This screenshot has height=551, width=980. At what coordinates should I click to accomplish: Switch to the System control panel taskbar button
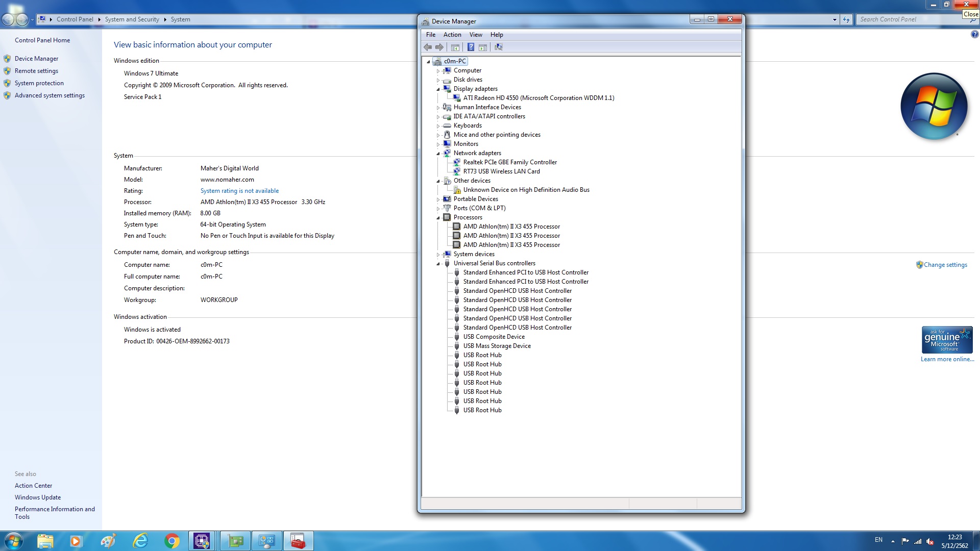(267, 541)
